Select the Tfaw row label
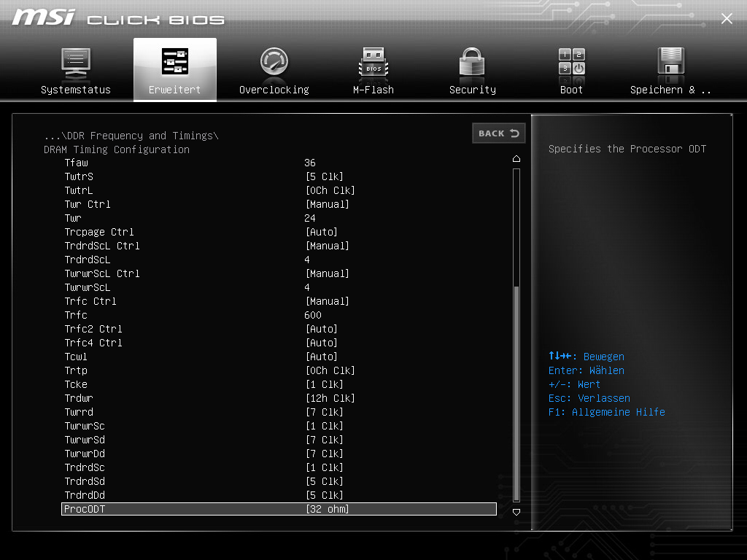This screenshot has width=747, height=560. pos(76,163)
